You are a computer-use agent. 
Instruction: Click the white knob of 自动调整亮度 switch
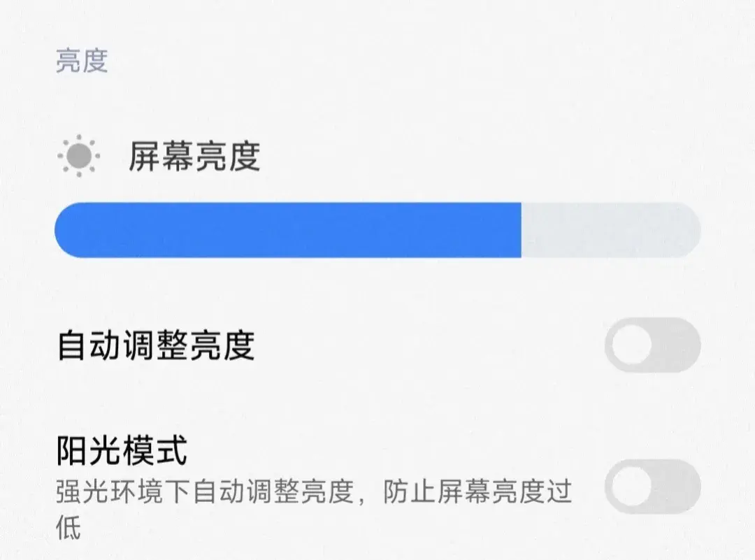click(631, 345)
